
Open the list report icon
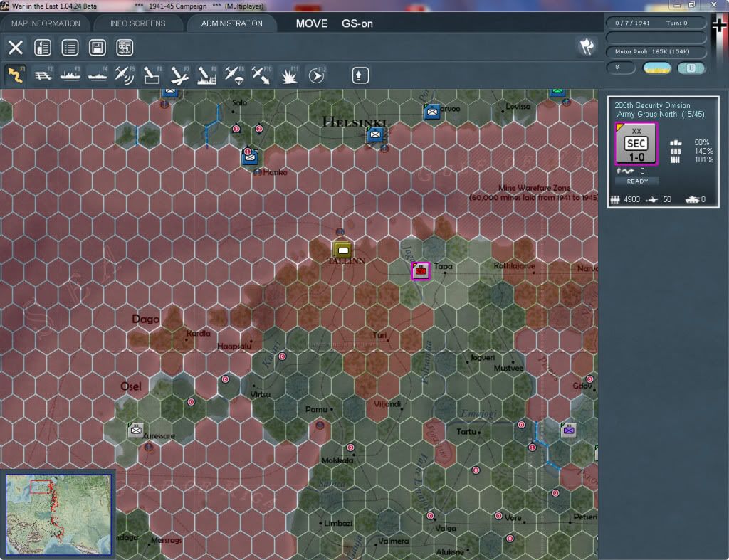pos(70,47)
